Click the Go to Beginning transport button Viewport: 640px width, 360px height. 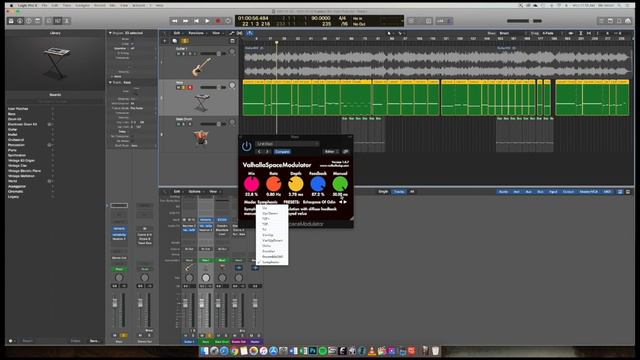196,21
